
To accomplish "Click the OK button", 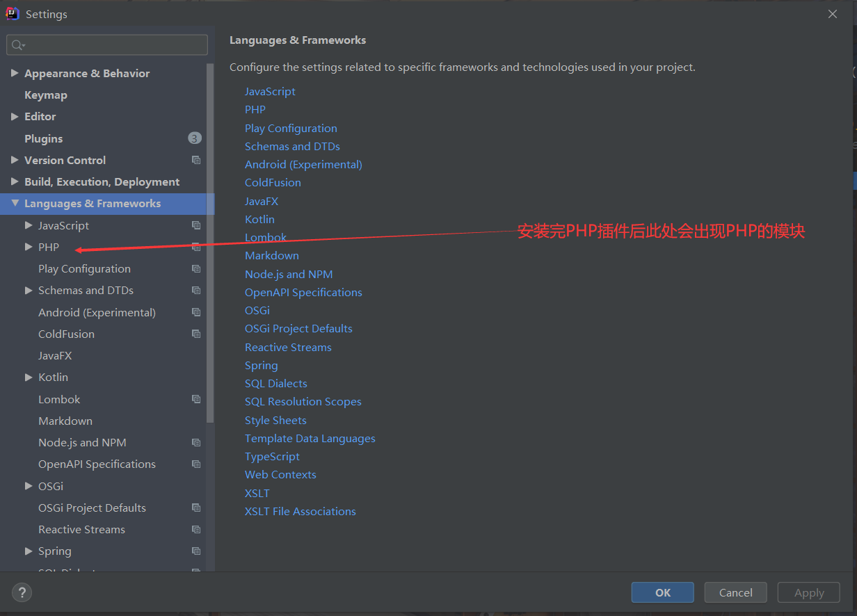I will pos(663,592).
